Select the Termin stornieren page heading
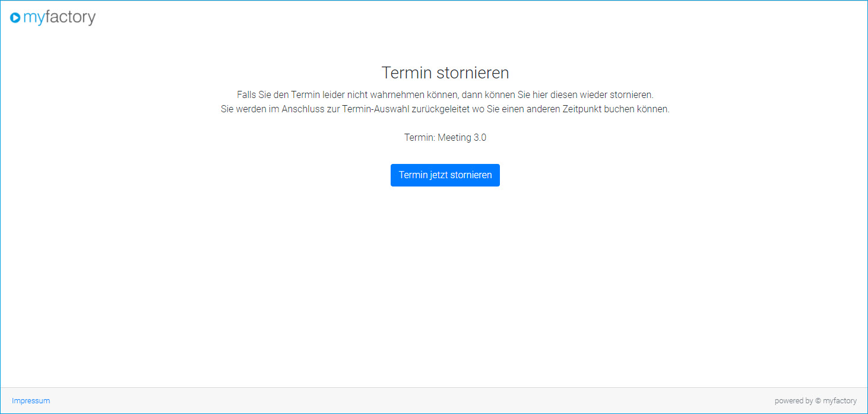 445,72
